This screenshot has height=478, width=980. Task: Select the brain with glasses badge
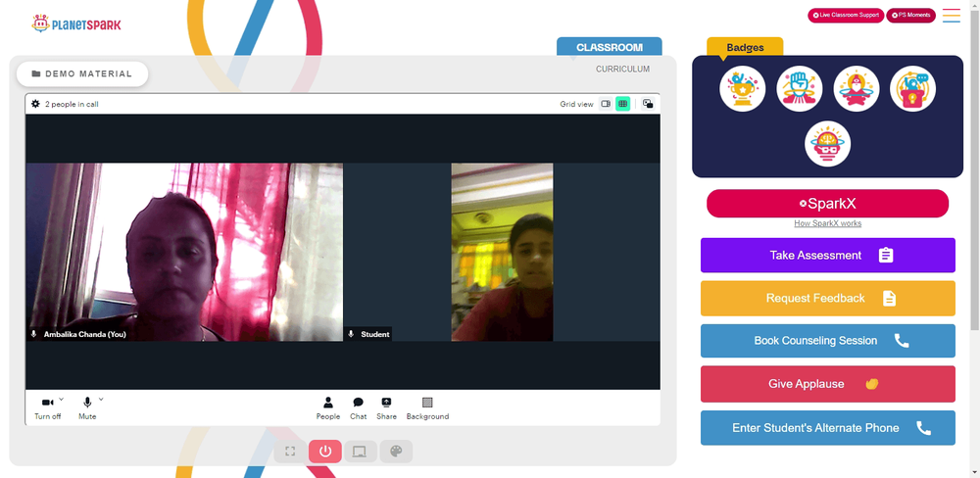(827, 144)
